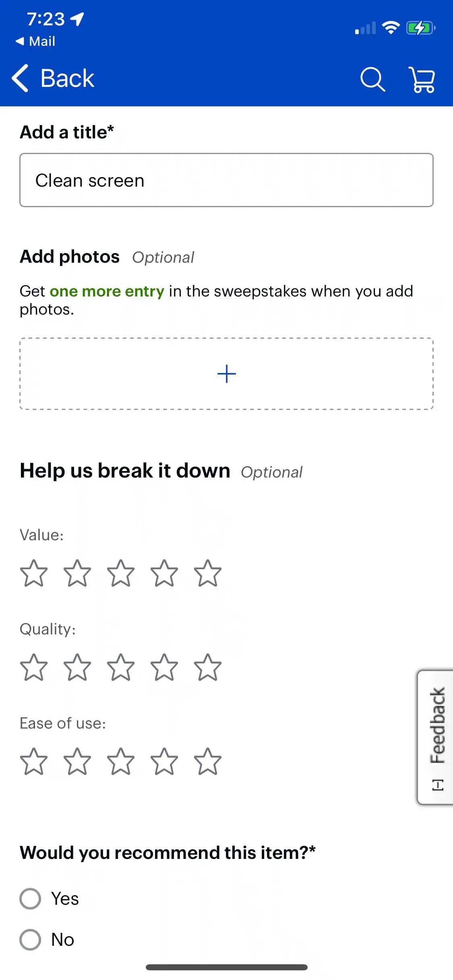Open the shopping cart icon

[x=422, y=80]
